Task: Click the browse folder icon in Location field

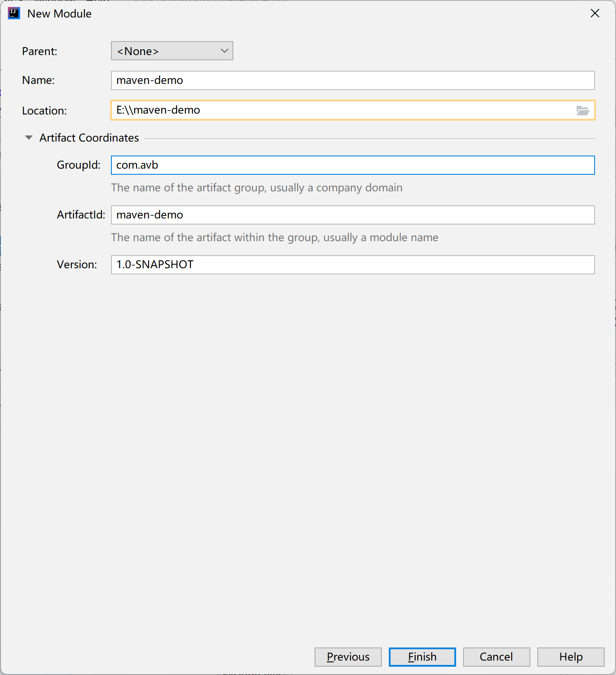Action: [x=583, y=111]
